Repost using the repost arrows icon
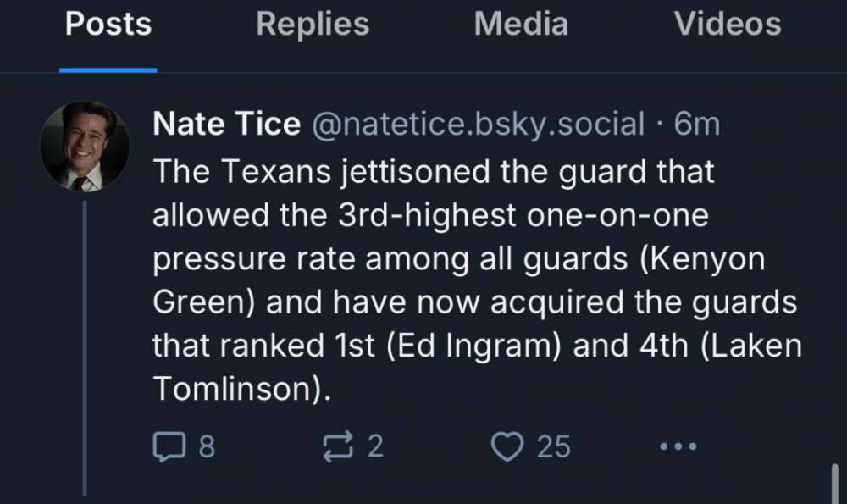 (340, 446)
